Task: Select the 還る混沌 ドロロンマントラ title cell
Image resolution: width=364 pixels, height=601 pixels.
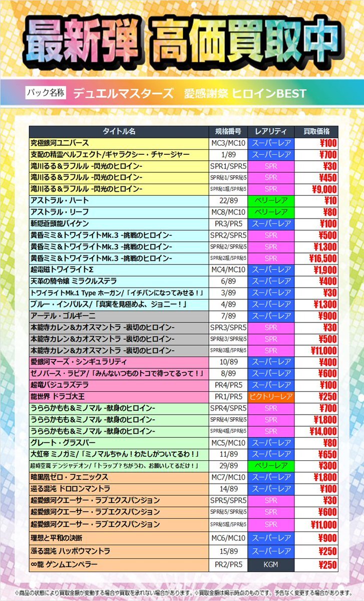Action: point(119,489)
